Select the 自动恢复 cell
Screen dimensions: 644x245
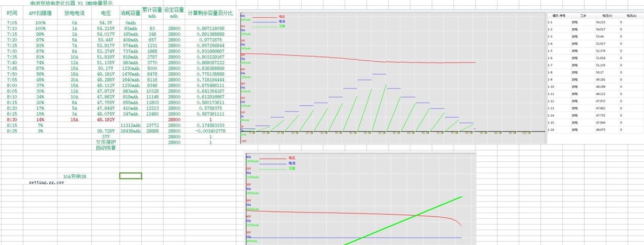(x=105, y=148)
